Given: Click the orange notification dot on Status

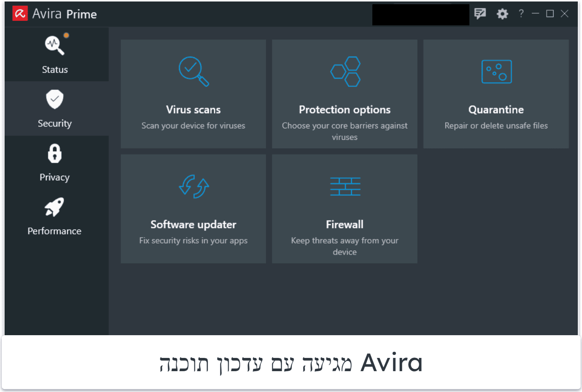Looking at the screenshot, I should point(66,35).
